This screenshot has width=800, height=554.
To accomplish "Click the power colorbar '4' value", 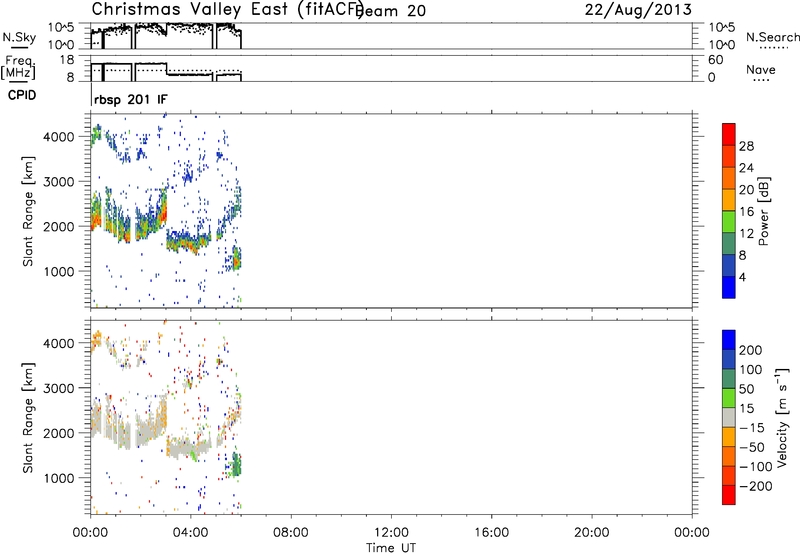I will [743, 277].
